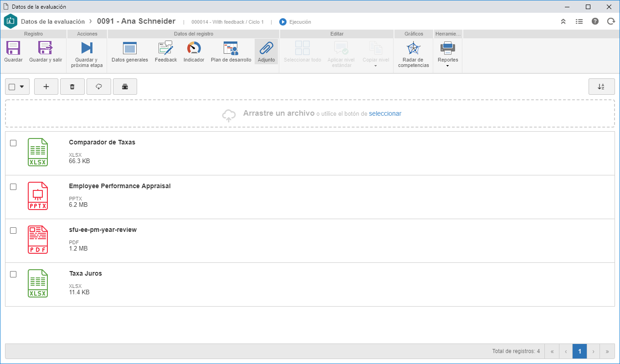Select page 1 in pagination
Image resolution: width=620 pixels, height=364 pixels.
click(579, 351)
